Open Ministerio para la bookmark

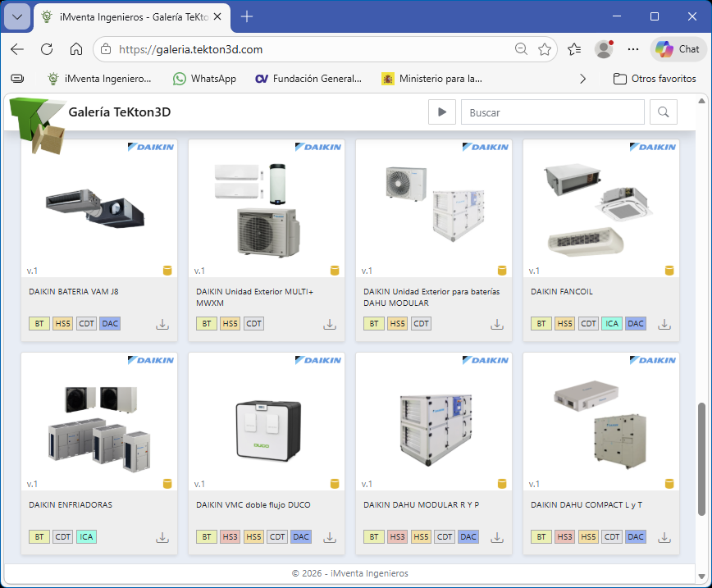[x=432, y=79]
